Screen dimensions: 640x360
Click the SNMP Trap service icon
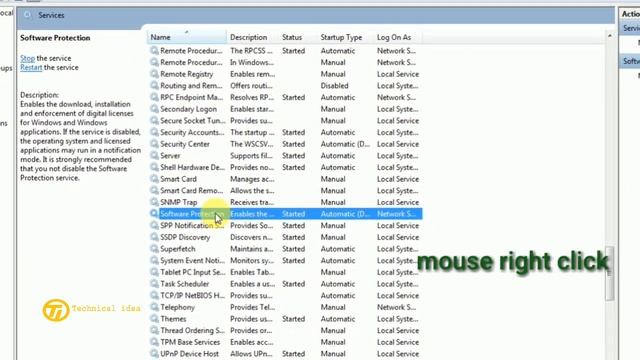[x=154, y=202]
